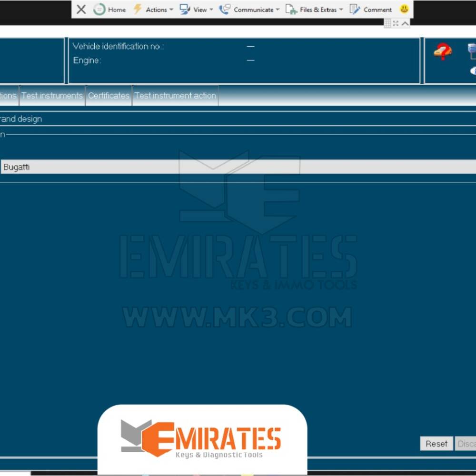Viewport: 476px width, 476px height.
Task: Select the Test instruments tab
Action: tap(52, 95)
